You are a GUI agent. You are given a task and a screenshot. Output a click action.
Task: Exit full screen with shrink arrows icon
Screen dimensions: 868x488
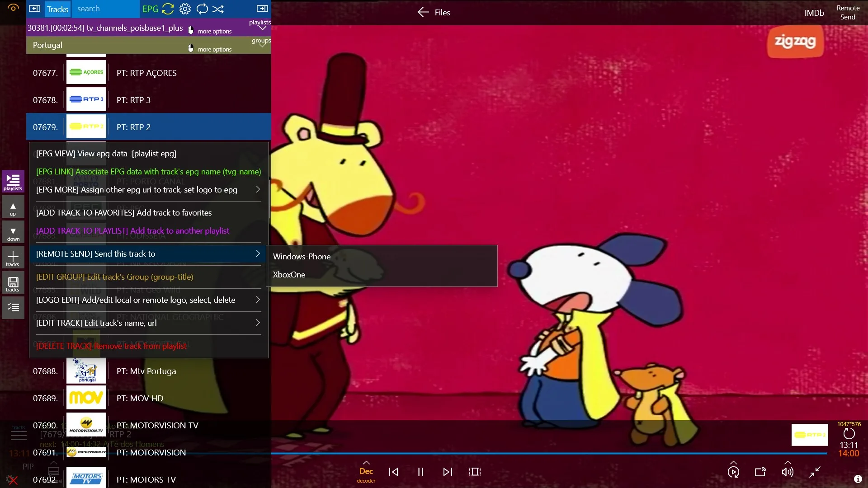click(x=815, y=472)
